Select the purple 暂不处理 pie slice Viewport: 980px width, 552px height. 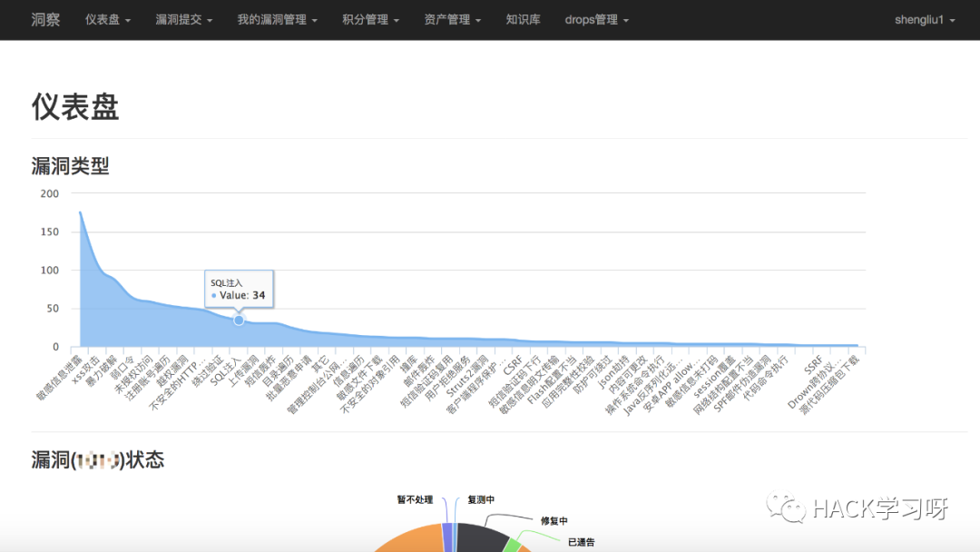pyautogui.click(x=446, y=537)
